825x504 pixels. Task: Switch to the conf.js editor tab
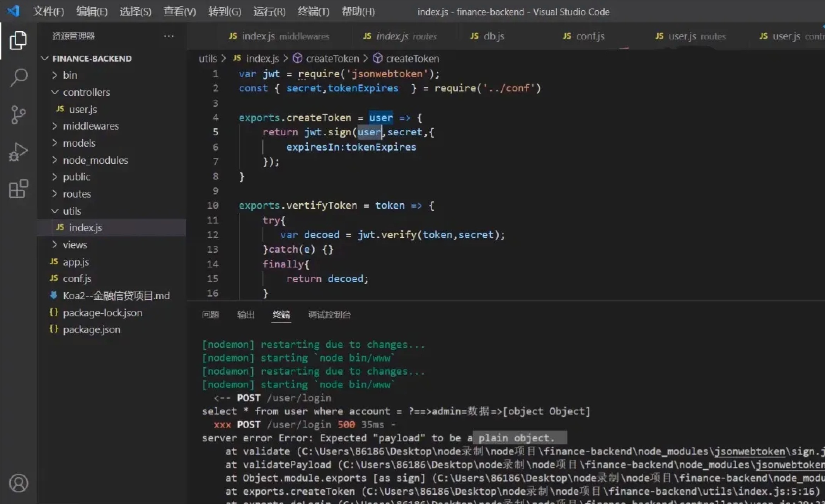coord(590,36)
